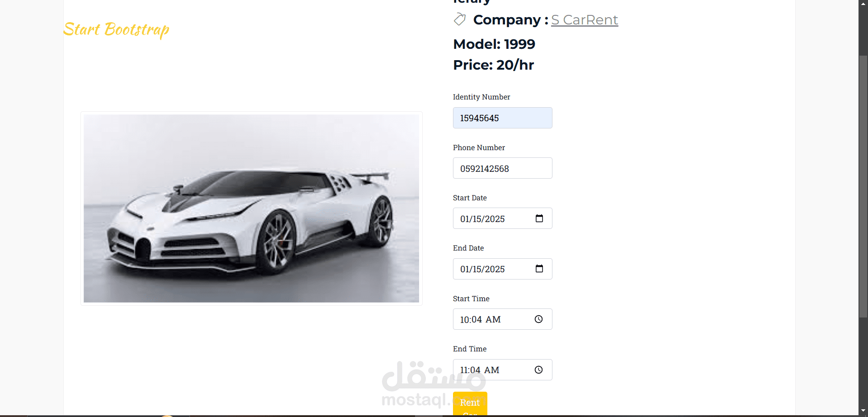
Task: Focus the Identity Number input field
Action: click(x=503, y=118)
